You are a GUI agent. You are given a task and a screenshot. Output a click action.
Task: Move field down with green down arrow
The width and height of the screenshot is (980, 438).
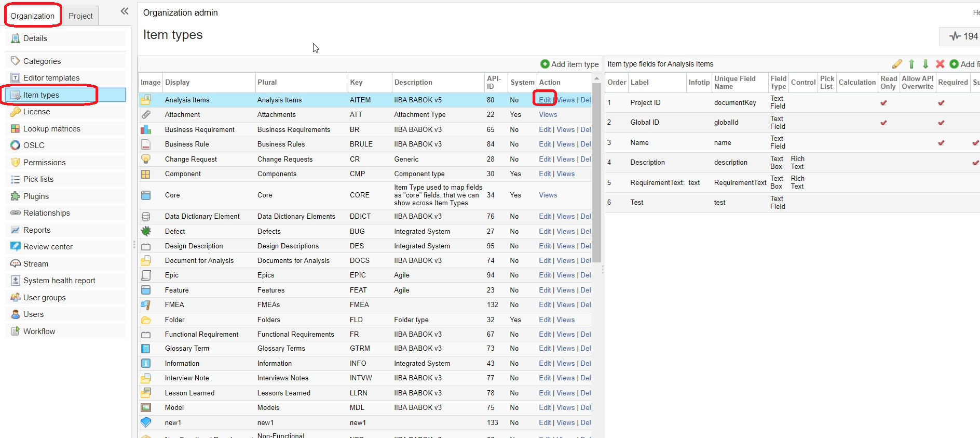[925, 64]
